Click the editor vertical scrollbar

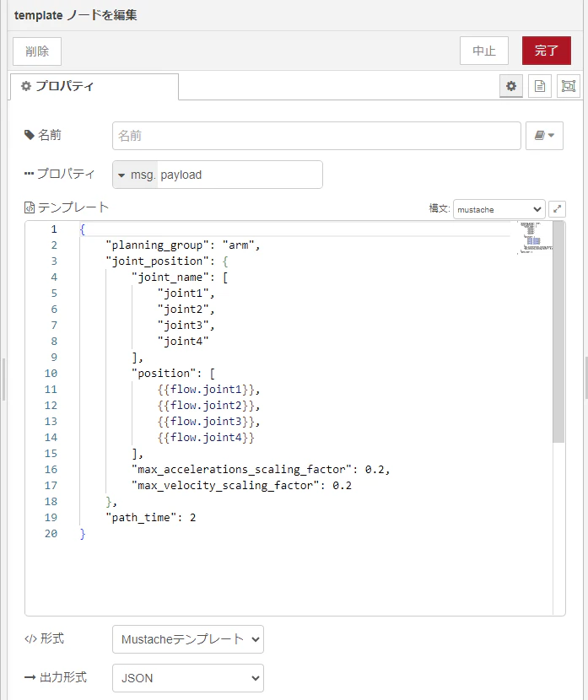click(558, 331)
